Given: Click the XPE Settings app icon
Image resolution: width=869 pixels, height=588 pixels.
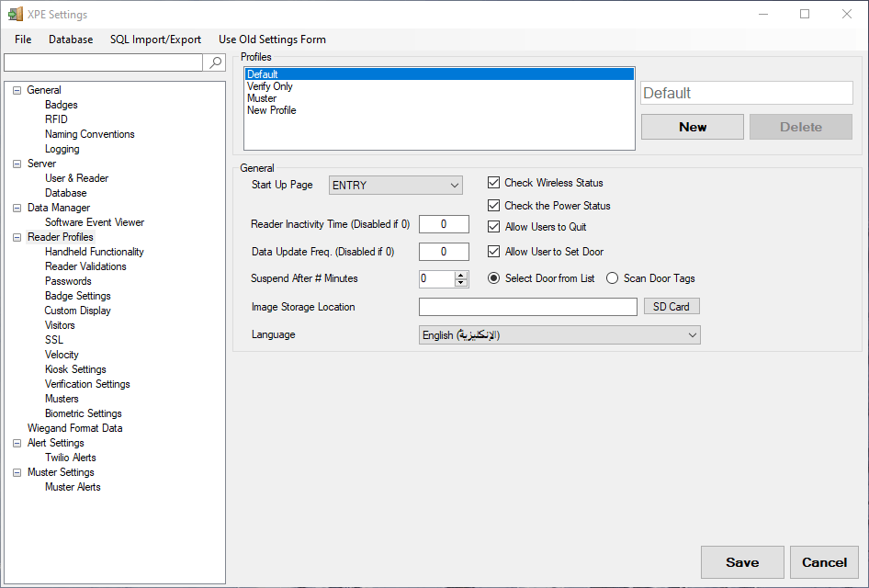Looking at the screenshot, I should (x=16, y=14).
